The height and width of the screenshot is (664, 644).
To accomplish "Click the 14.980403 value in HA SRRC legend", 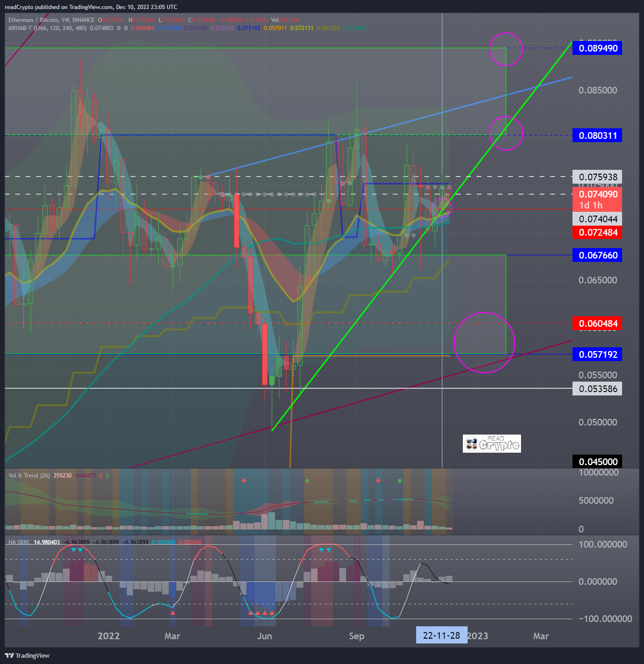I will pos(47,542).
